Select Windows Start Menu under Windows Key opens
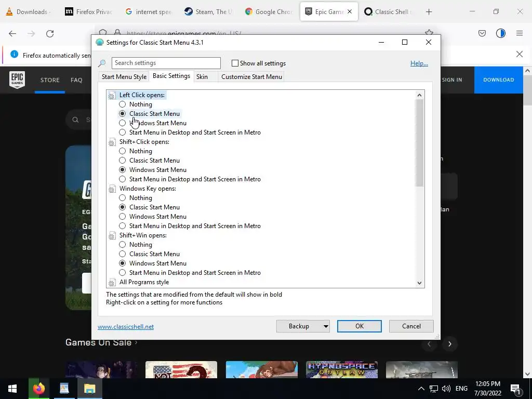This screenshot has height=399, width=532. 123,217
